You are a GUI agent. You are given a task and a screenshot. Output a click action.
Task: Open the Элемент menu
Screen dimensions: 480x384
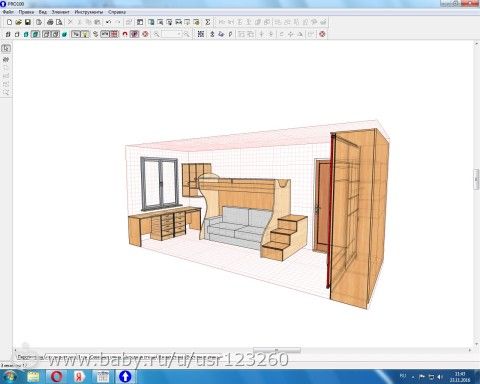60,12
